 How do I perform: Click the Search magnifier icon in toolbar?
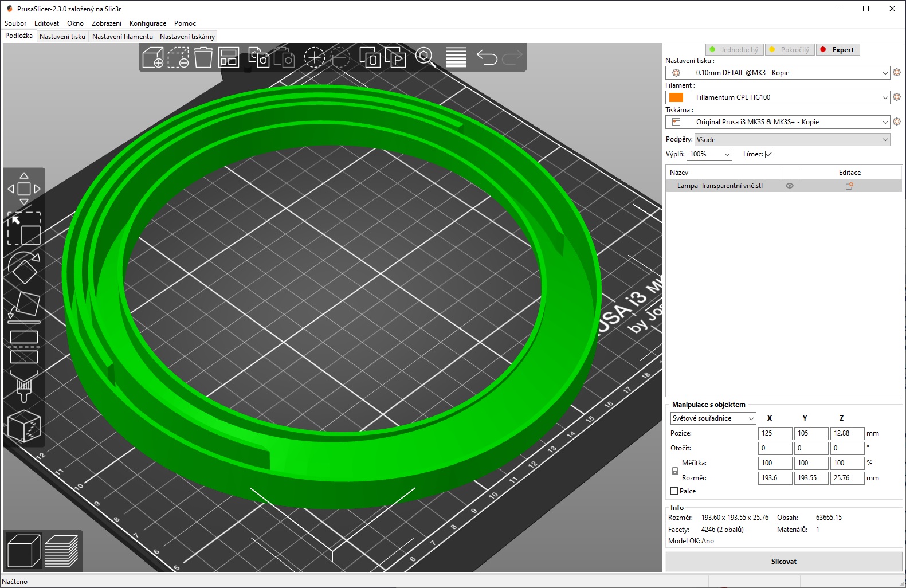[425, 57]
